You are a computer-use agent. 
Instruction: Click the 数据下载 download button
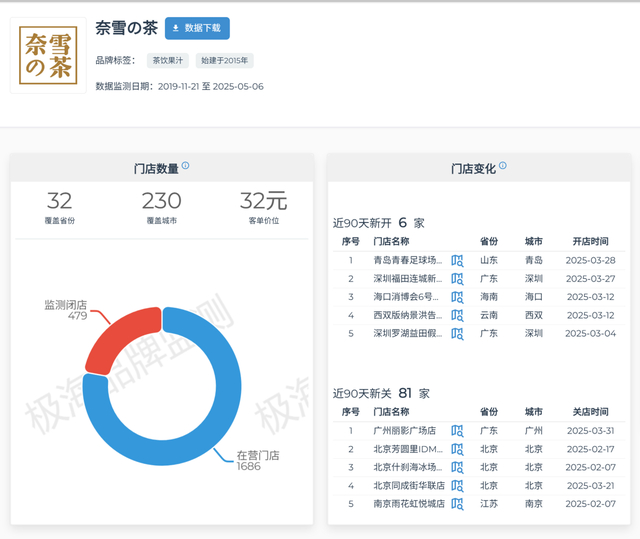(x=197, y=28)
